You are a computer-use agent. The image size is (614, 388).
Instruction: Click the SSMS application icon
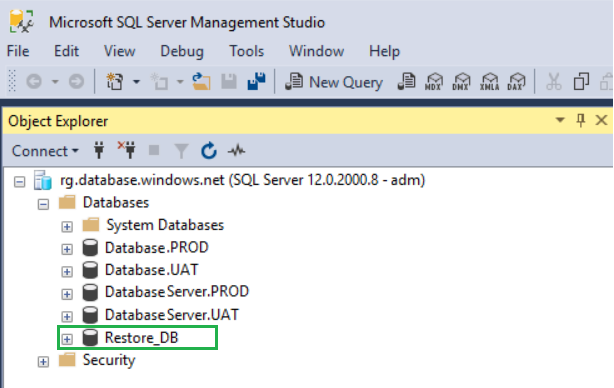[21, 22]
